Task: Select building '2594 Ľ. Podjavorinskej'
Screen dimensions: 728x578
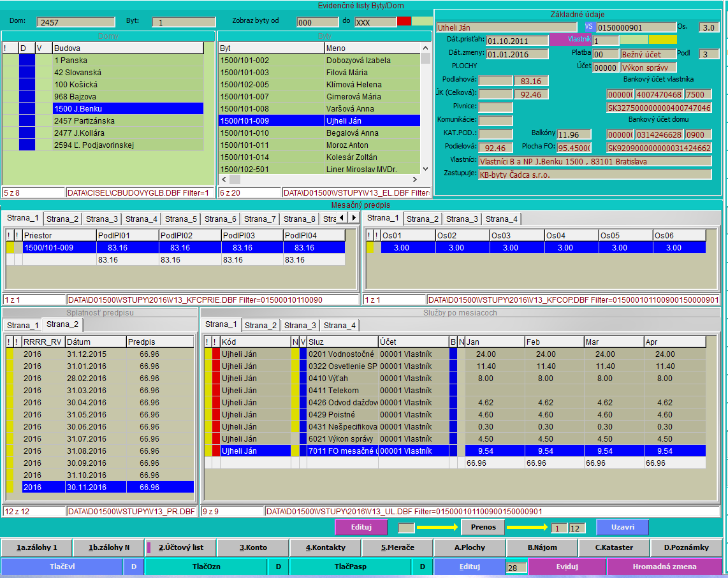Action: pyautogui.click(x=128, y=145)
